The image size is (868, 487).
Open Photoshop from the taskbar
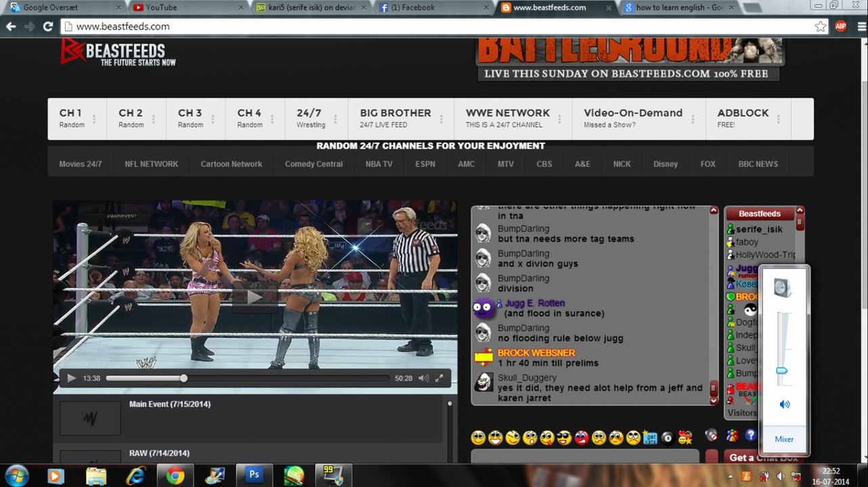pos(254,476)
